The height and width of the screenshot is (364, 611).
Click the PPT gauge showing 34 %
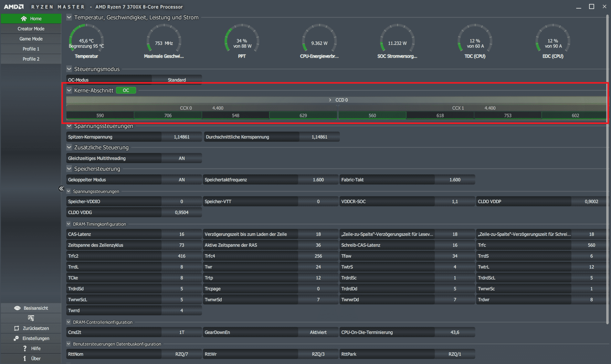point(242,41)
